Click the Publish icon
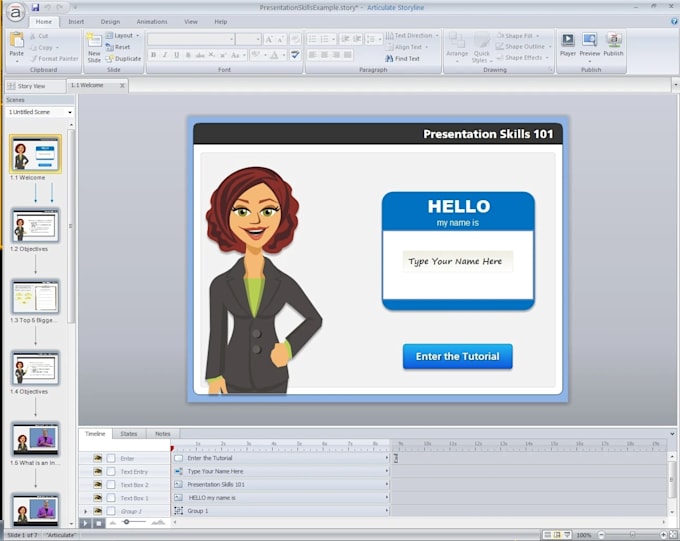 (613, 40)
